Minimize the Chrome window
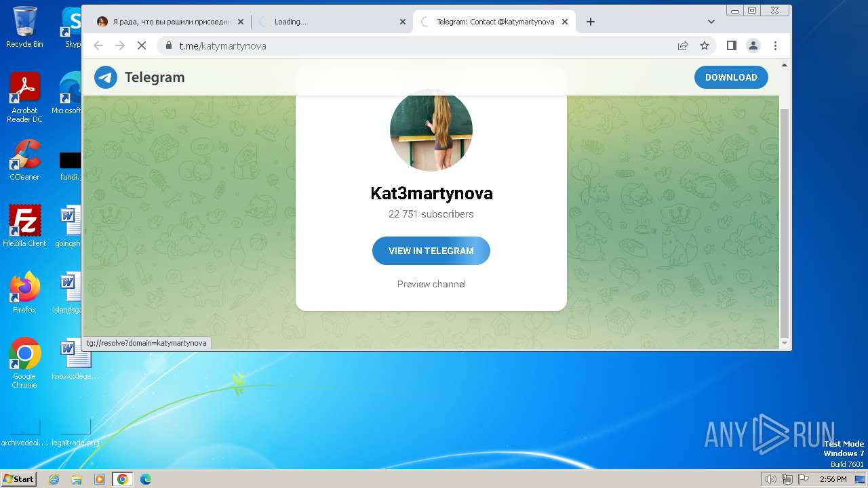The width and height of the screenshot is (868, 488). (x=735, y=10)
